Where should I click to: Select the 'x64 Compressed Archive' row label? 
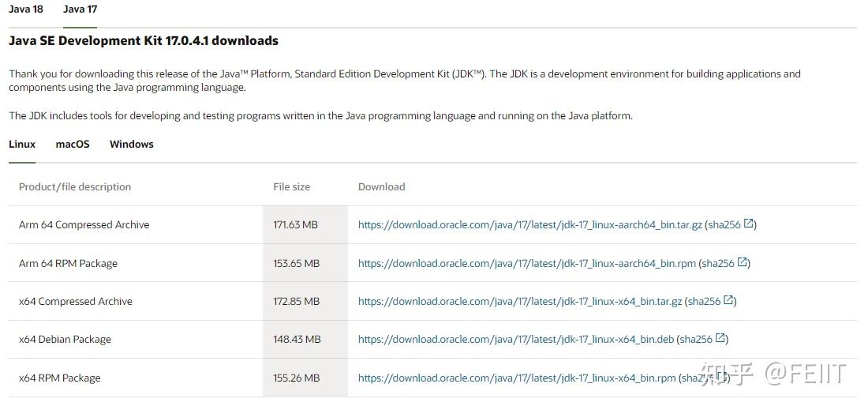click(x=75, y=302)
